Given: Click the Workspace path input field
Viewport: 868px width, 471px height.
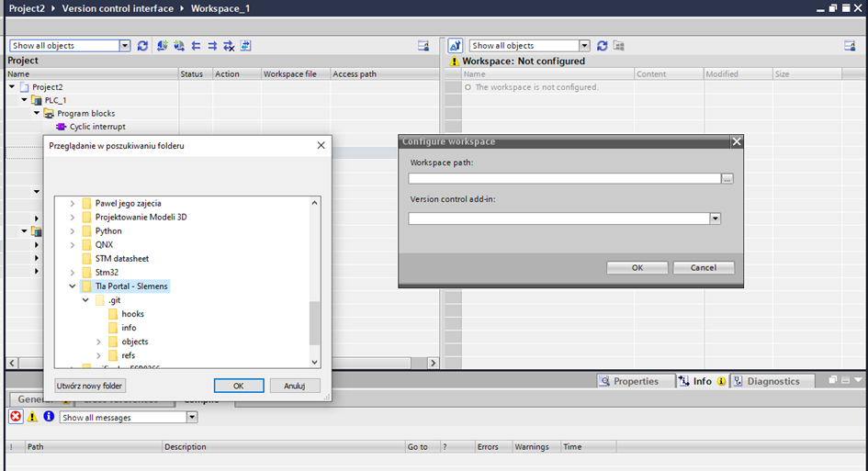Looking at the screenshot, I should (564, 179).
